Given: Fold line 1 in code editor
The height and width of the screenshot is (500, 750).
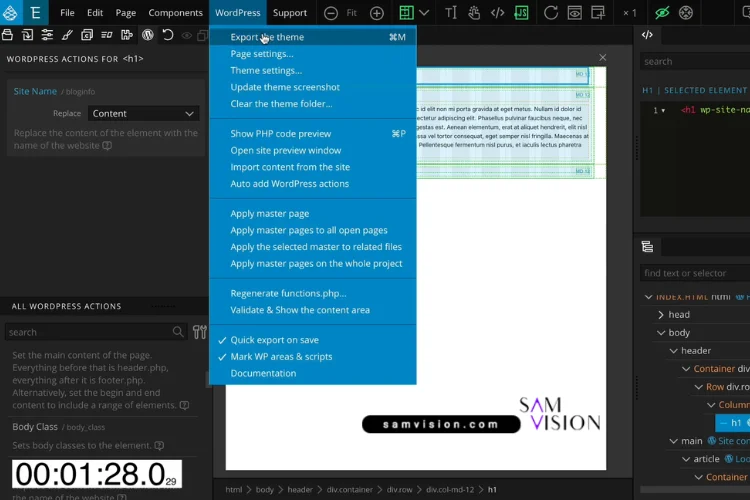Looking at the screenshot, I should tap(663, 111).
